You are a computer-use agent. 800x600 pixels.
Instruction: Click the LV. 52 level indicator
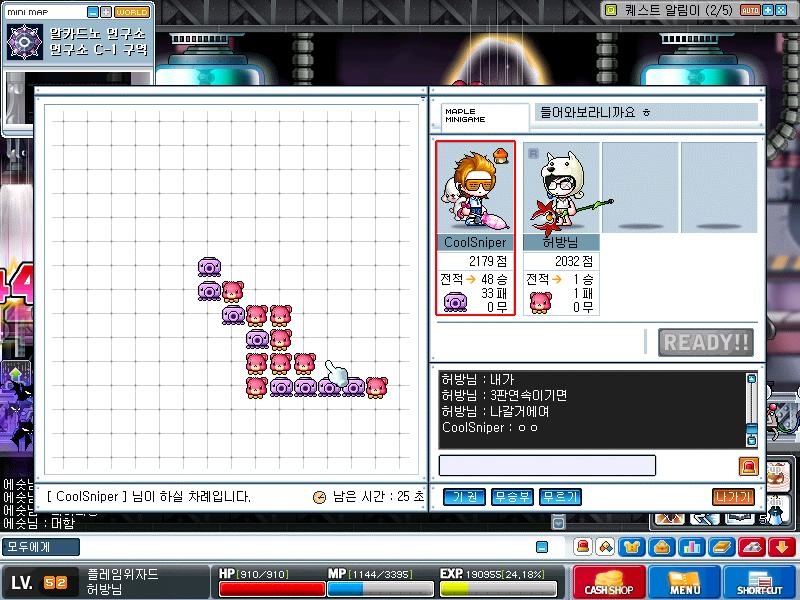point(41,582)
